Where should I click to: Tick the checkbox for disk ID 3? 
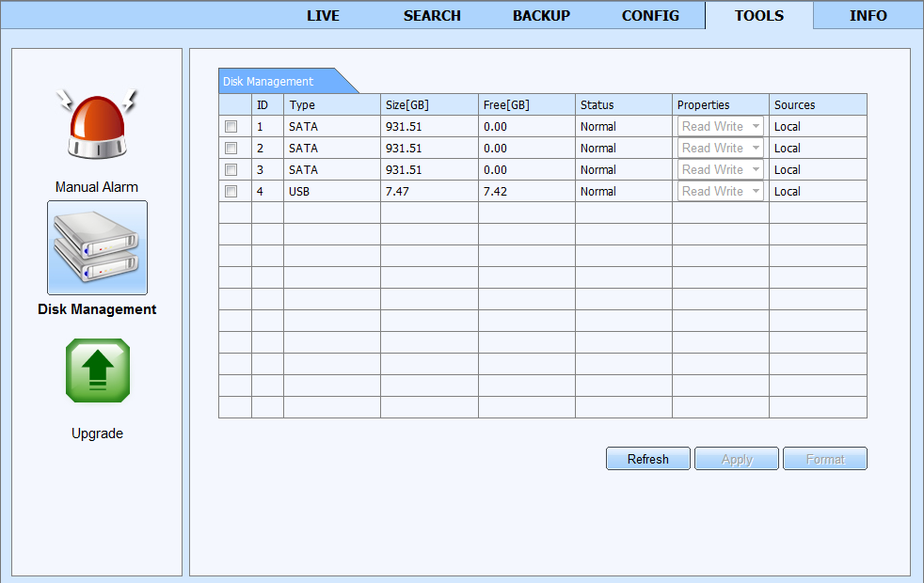click(231, 170)
